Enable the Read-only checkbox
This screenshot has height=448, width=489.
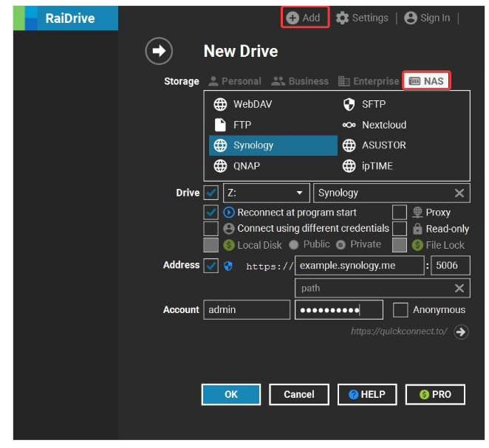pos(400,229)
